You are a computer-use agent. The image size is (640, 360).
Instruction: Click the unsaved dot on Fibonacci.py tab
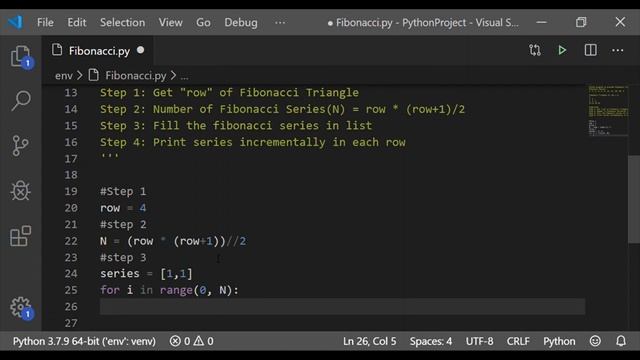[140, 50]
